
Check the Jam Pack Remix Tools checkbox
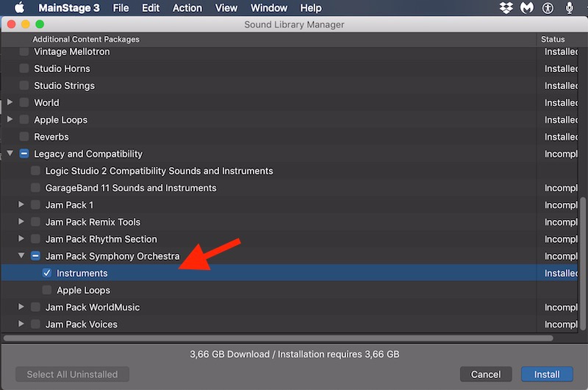(x=35, y=221)
